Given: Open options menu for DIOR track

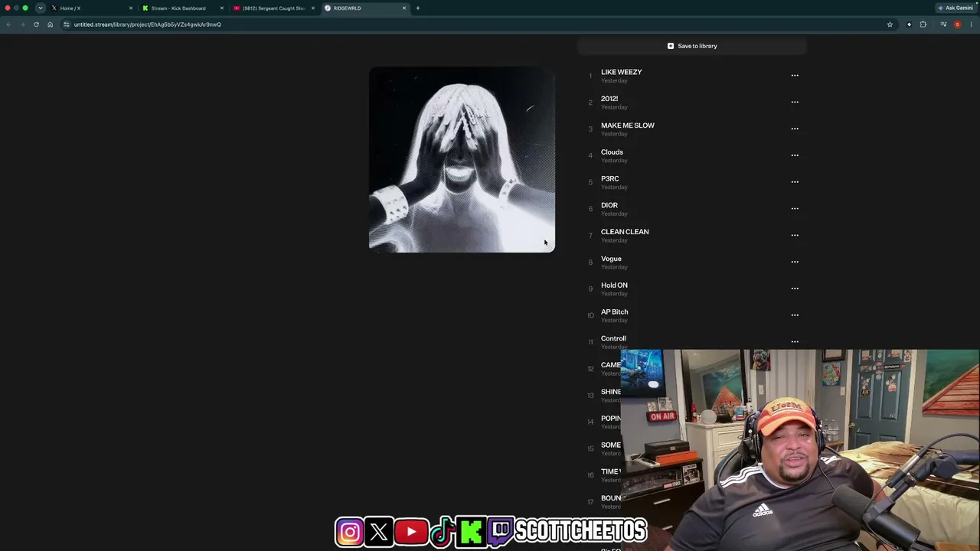Looking at the screenshot, I should pyautogui.click(x=795, y=208).
